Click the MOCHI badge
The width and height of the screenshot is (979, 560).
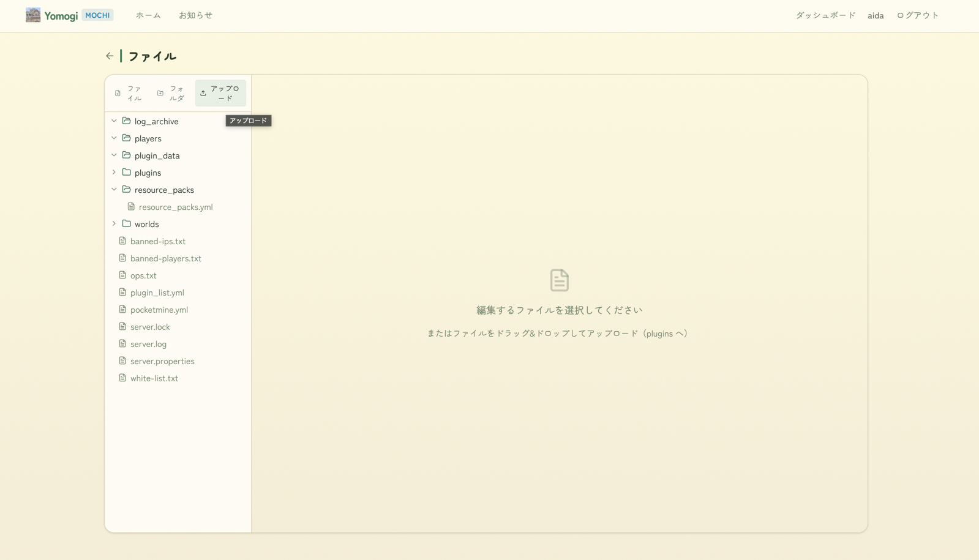click(x=97, y=15)
